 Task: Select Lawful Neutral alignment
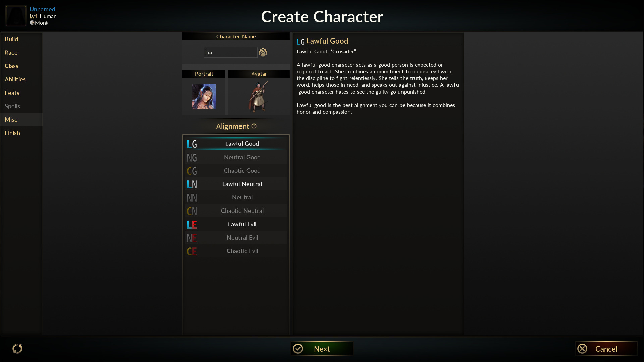point(236,184)
